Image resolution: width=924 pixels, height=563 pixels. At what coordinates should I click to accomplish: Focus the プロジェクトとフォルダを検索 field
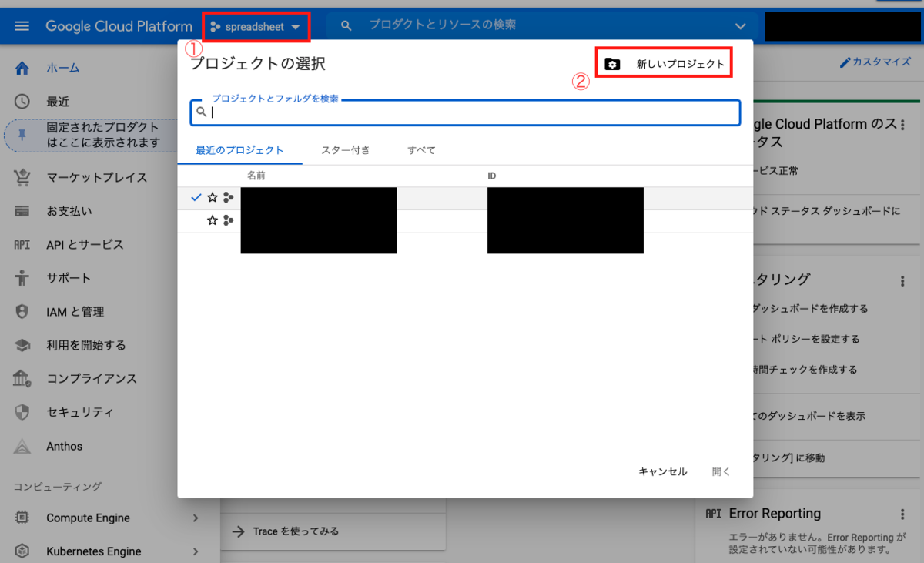(x=465, y=112)
